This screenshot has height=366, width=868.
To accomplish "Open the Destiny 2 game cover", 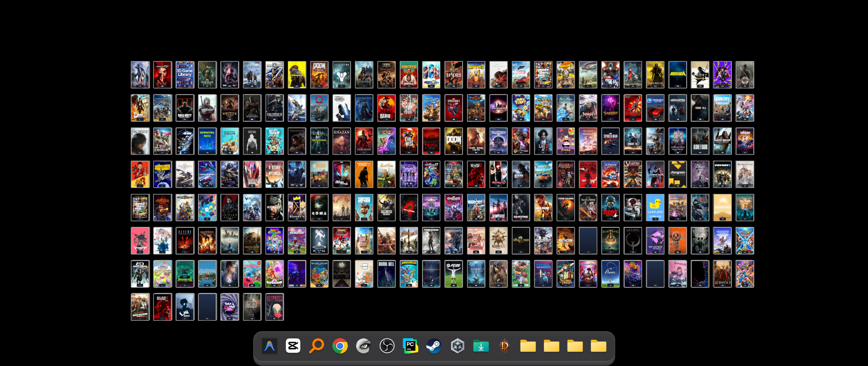I will point(342,75).
